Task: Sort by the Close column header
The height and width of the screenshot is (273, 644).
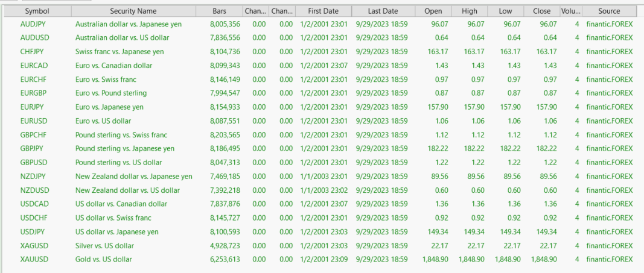Action: tap(542, 11)
